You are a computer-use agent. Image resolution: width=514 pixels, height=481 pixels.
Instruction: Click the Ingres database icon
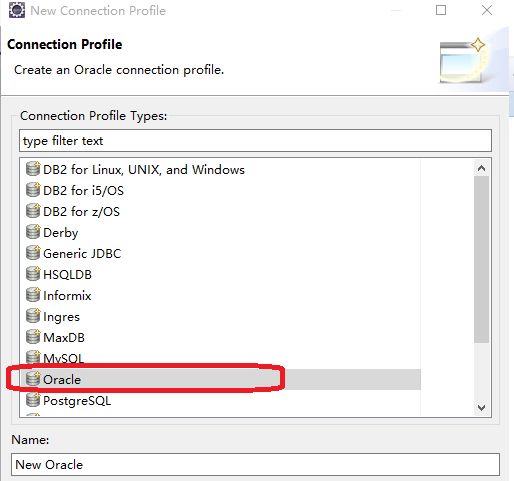tap(33, 316)
